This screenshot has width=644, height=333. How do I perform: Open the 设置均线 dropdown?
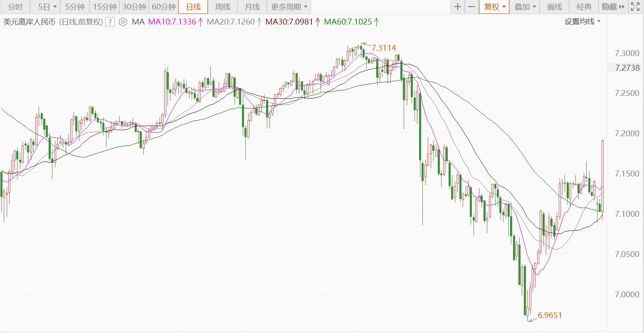(582, 22)
